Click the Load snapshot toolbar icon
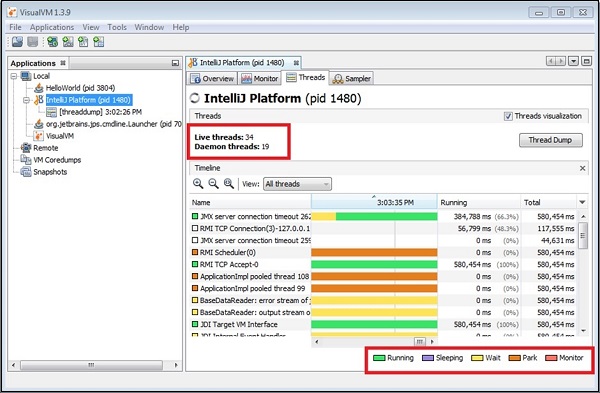The width and height of the screenshot is (600, 393). point(17,42)
